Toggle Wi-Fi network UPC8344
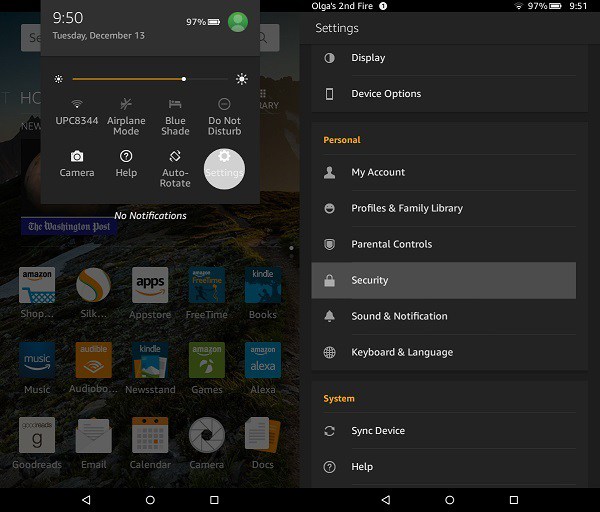This screenshot has height=512, width=600. tap(77, 112)
